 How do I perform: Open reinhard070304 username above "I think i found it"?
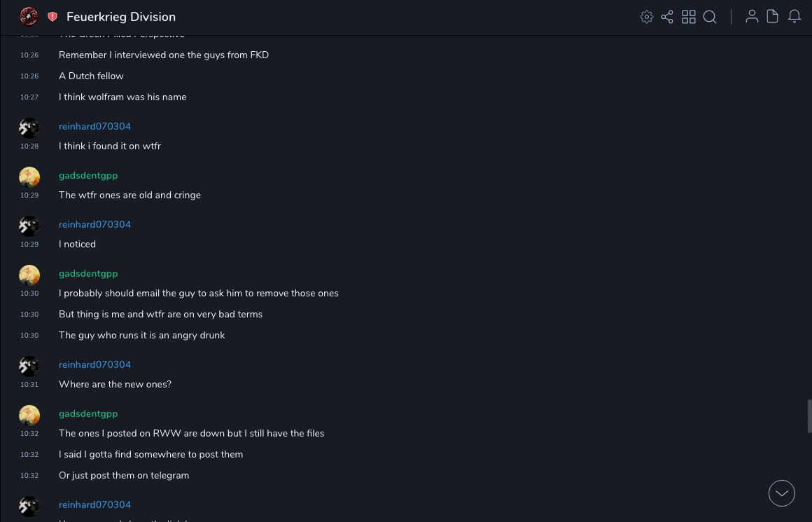point(94,126)
